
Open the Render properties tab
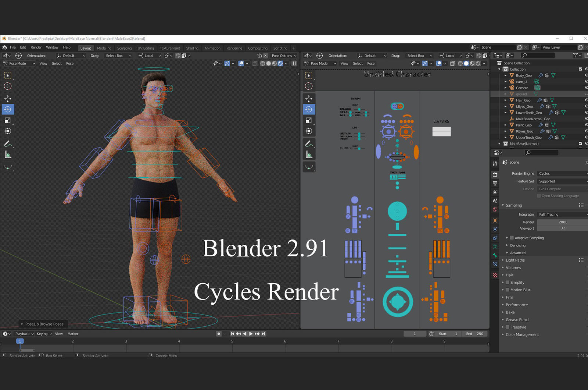(x=495, y=174)
